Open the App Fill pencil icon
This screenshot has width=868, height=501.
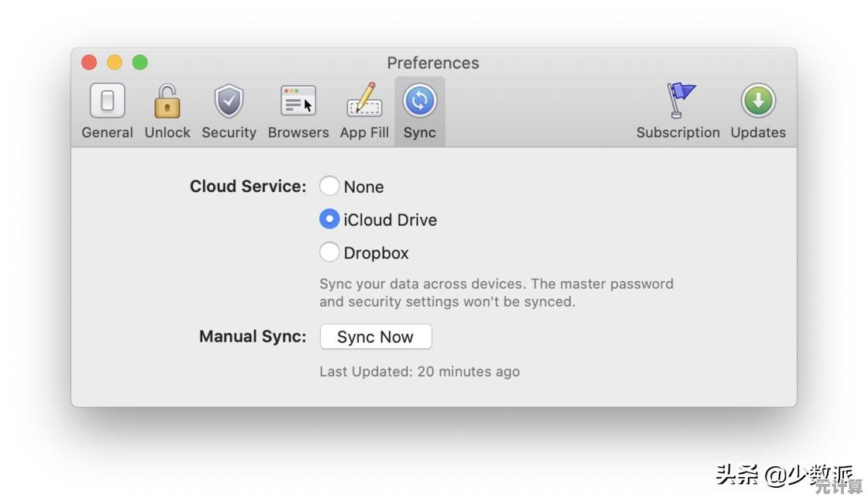click(364, 101)
